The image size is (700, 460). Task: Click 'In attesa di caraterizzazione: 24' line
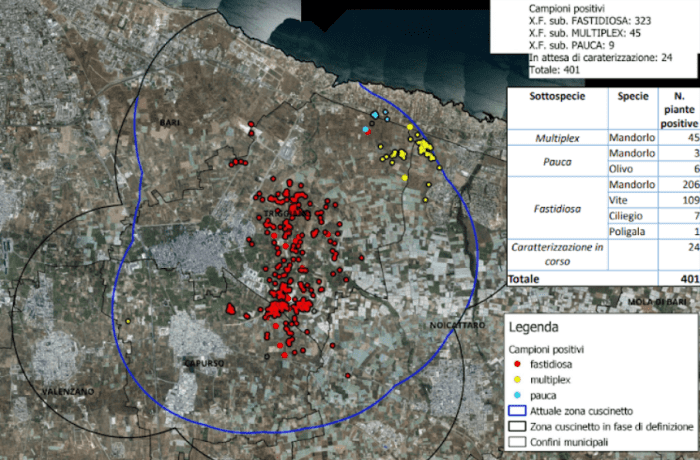tap(600, 58)
